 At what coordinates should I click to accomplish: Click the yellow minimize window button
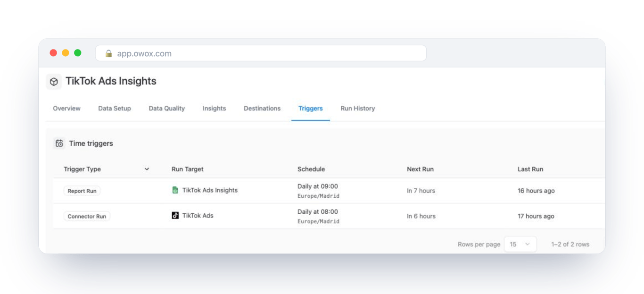66,53
